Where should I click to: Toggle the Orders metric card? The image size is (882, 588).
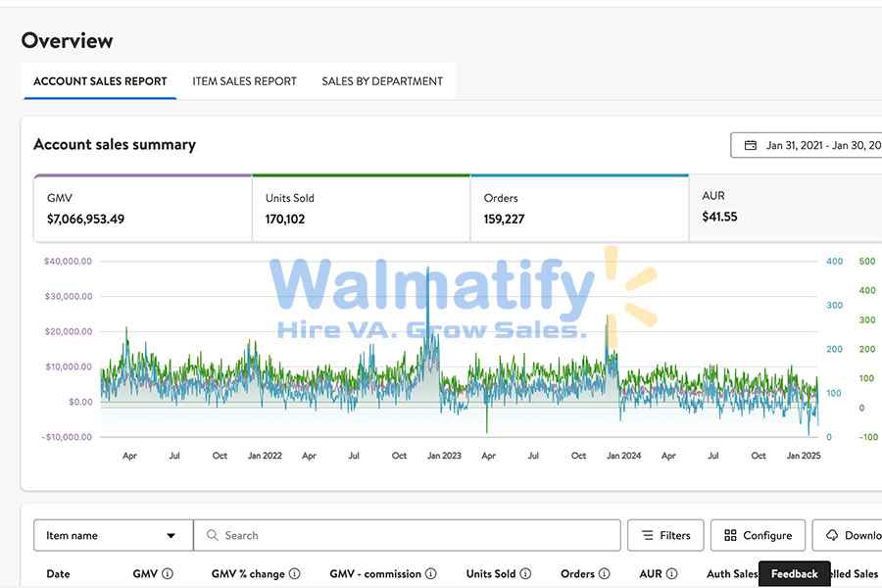pyautogui.click(x=579, y=208)
